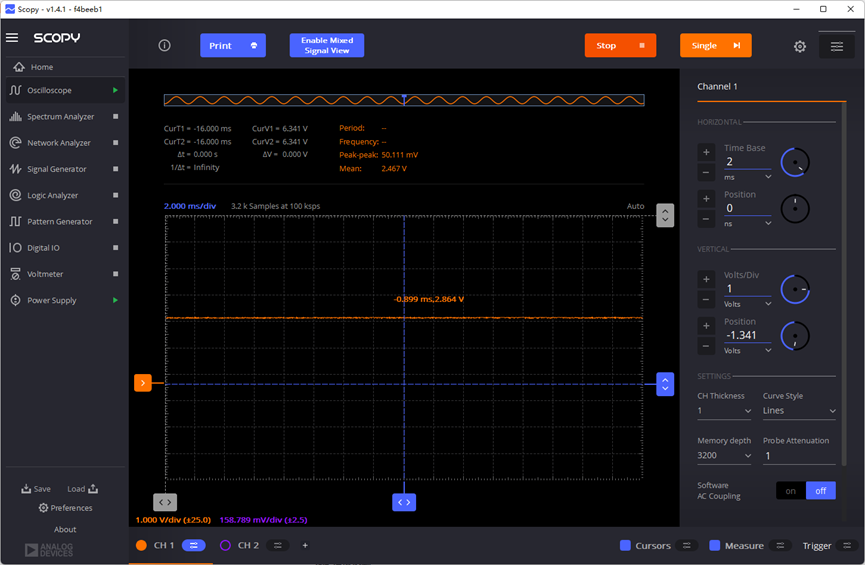Toggle the CH 1 orange enable circle
Viewport: 865px width, 565px height.
(141, 545)
